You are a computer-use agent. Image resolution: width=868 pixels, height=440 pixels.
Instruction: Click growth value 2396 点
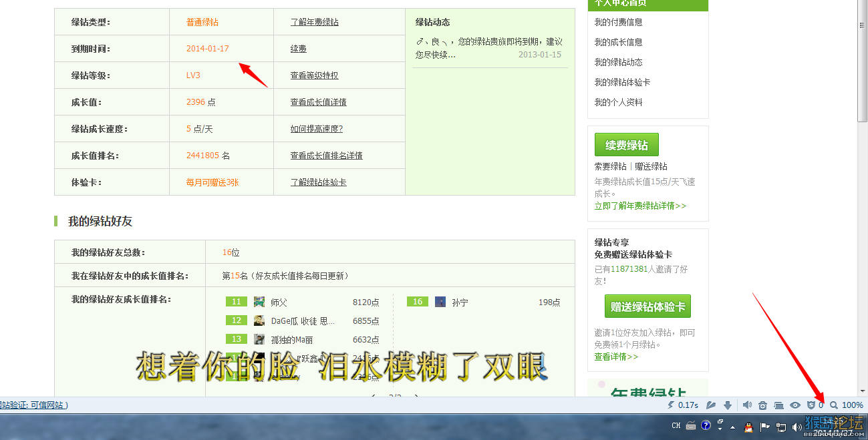[x=201, y=102]
